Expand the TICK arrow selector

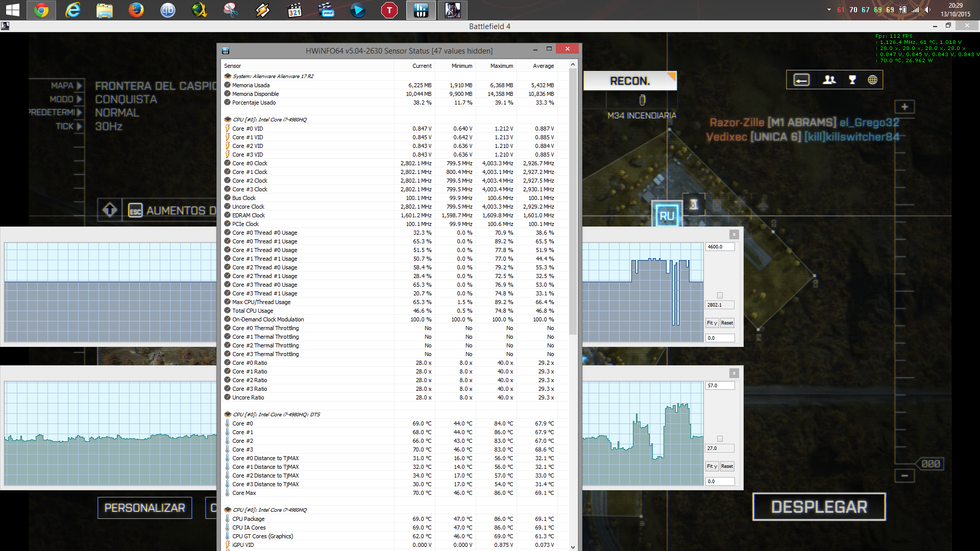[79, 126]
